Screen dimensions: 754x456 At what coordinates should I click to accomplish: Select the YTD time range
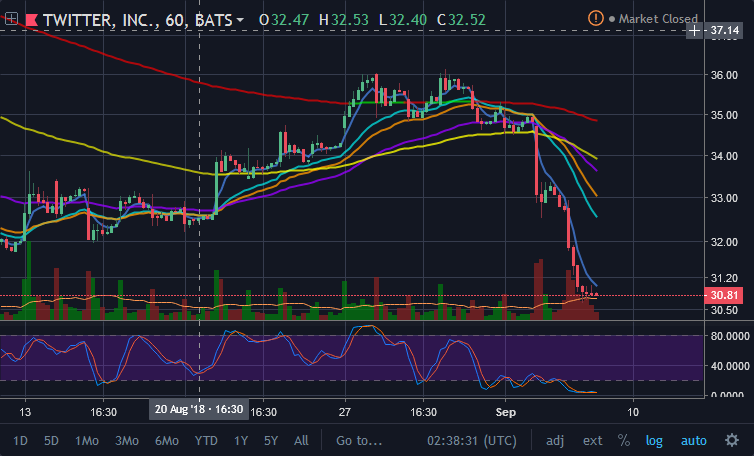(206, 441)
